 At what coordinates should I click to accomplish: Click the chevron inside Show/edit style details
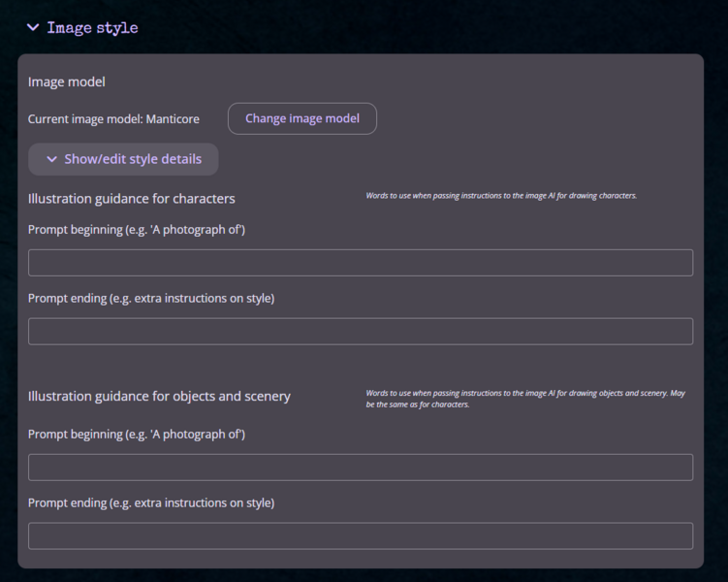click(52, 159)
